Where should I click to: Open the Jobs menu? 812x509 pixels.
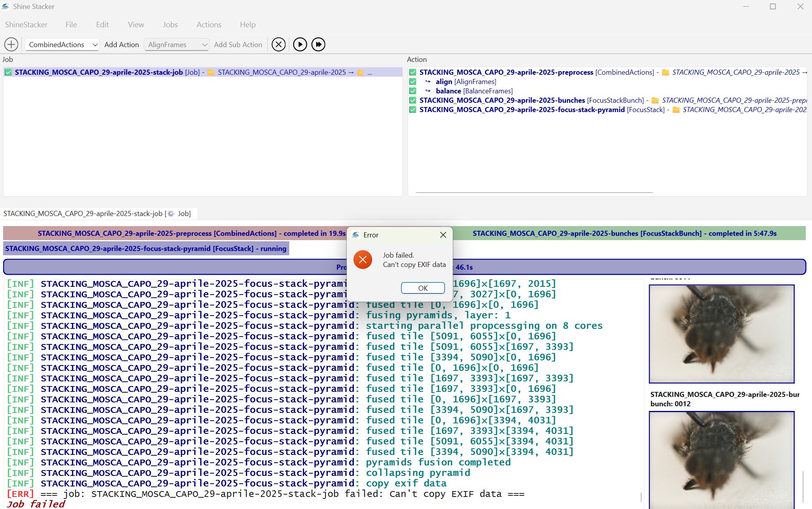point(170,25)
